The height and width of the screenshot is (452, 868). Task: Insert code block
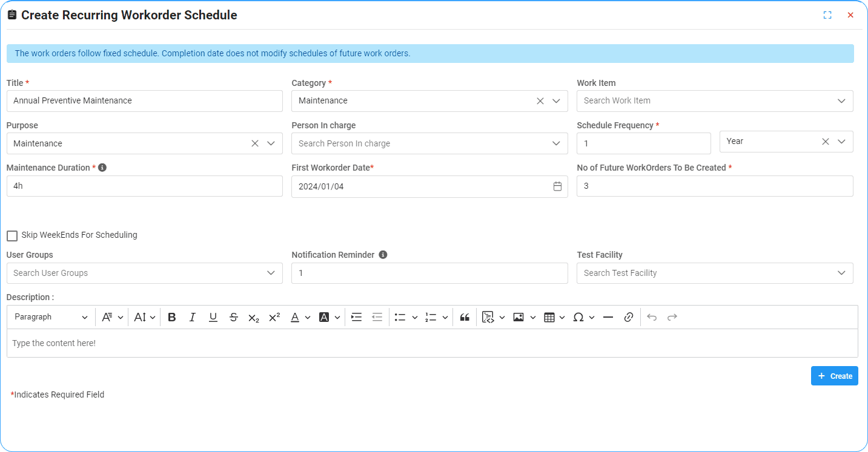488,317
